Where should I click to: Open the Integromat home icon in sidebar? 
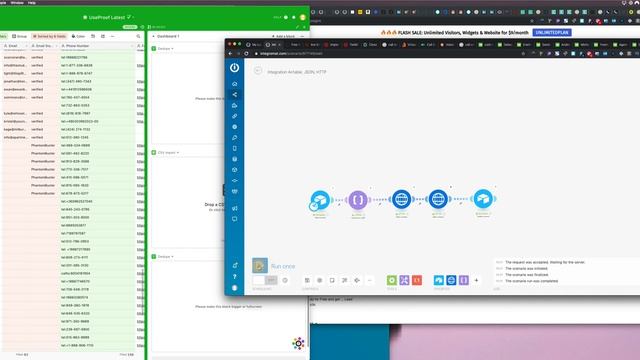[234, 84]
